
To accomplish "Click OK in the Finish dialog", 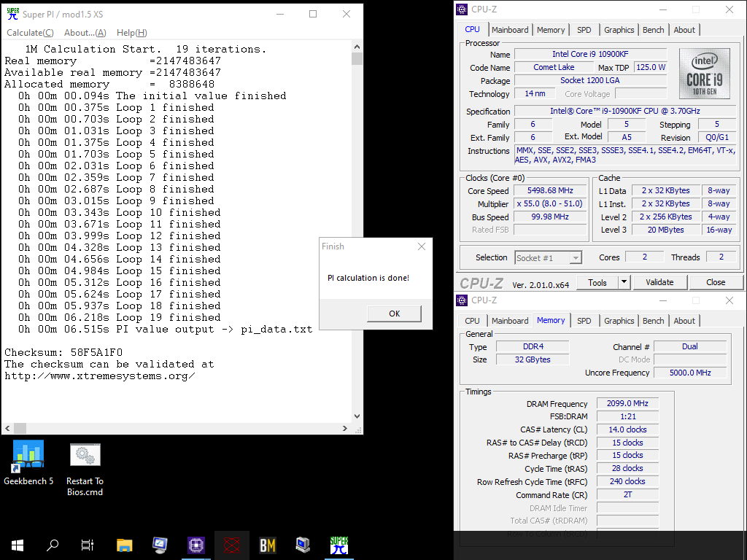I will (394, 314).
